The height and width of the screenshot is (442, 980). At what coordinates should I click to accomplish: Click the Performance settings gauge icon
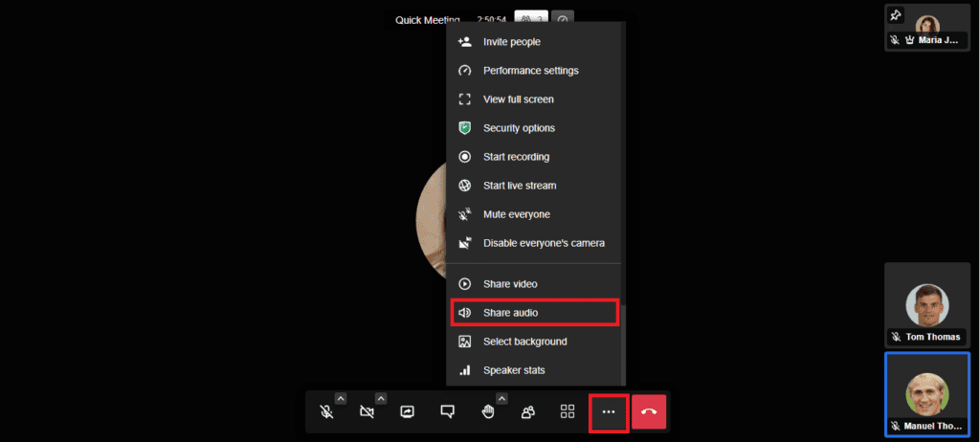(x=464, y=71)
